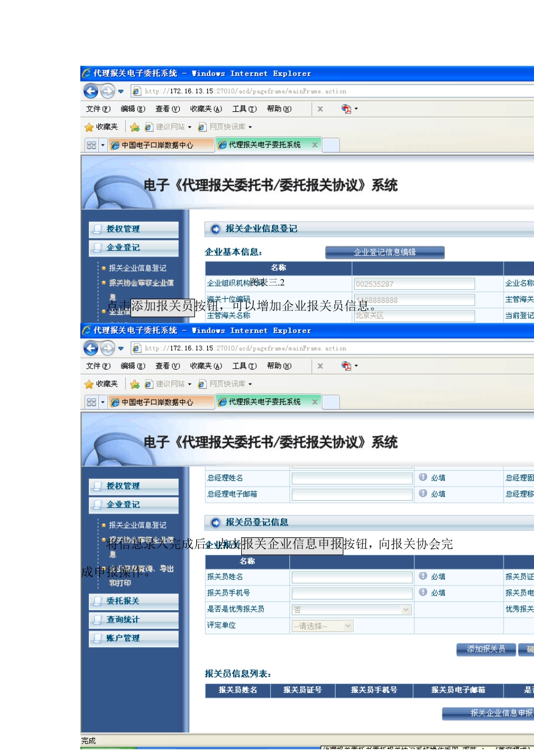Click 报关员登记信息 section header icon
Screen dimensions: 534x756
point(215,523)
